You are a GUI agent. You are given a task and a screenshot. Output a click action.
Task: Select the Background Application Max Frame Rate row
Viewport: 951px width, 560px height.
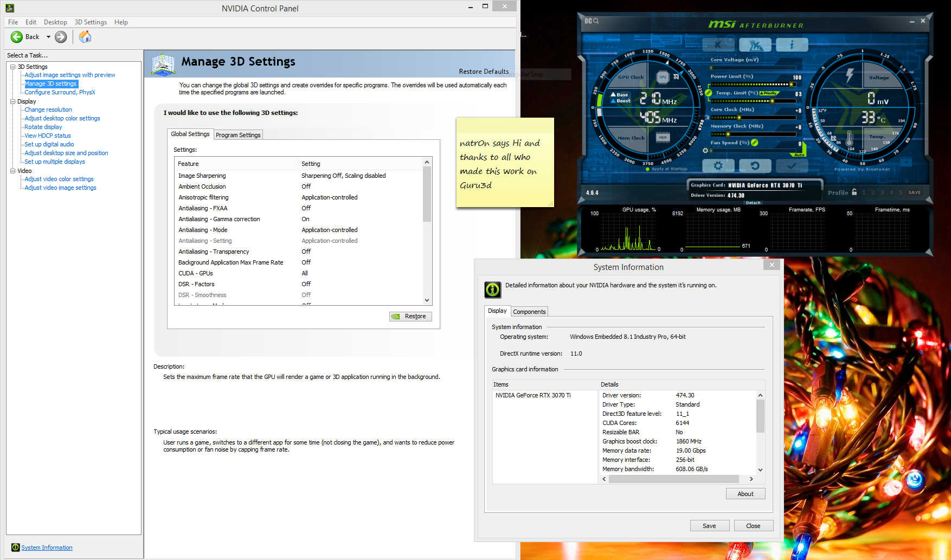click(299, 262)
